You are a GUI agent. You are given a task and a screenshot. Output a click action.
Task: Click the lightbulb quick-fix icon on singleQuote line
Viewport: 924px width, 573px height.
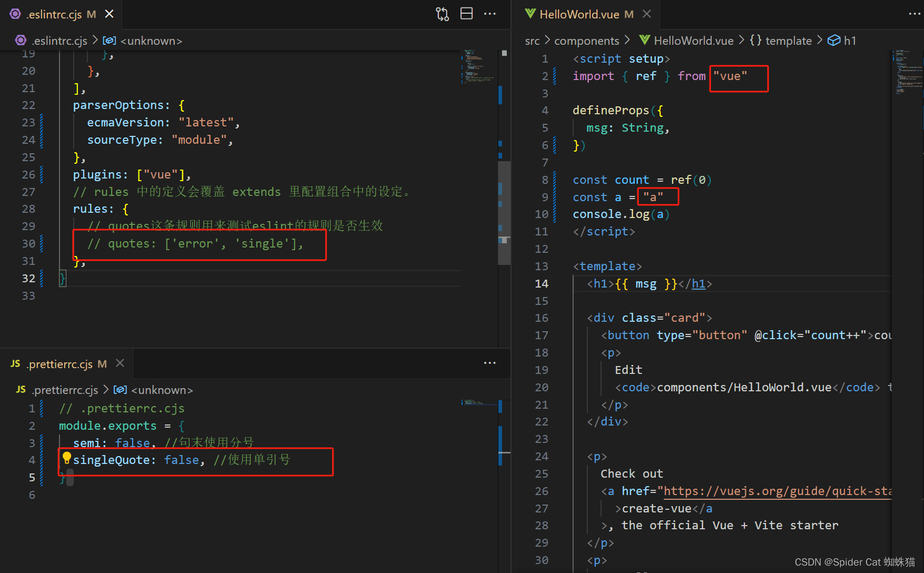click(x=67, y=458)
